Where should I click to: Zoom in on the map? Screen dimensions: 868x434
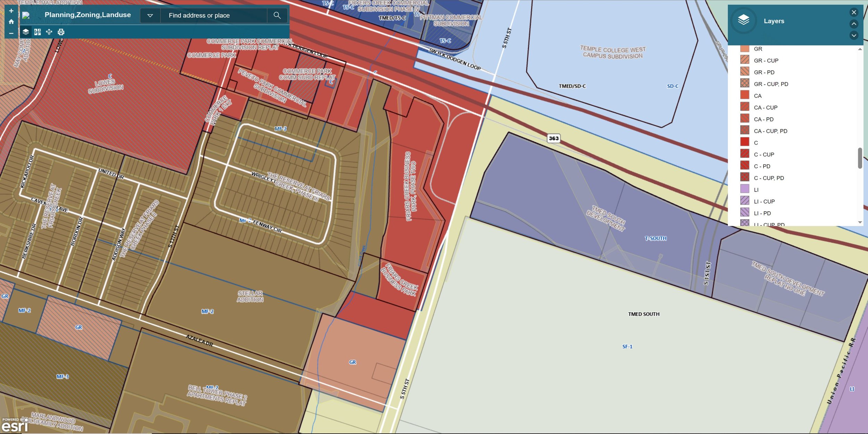pyautogui.click(x=11, y=11)
